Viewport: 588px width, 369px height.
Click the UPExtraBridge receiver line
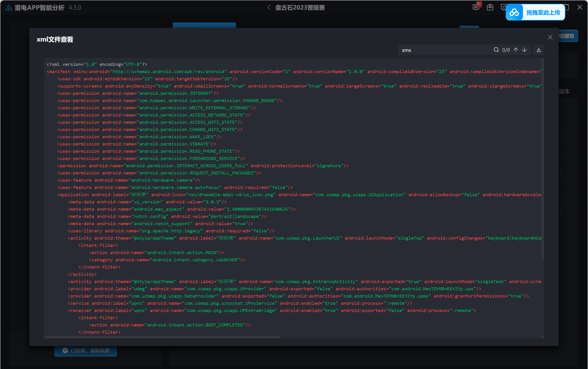pyautogui.click(x=272, y=310)
